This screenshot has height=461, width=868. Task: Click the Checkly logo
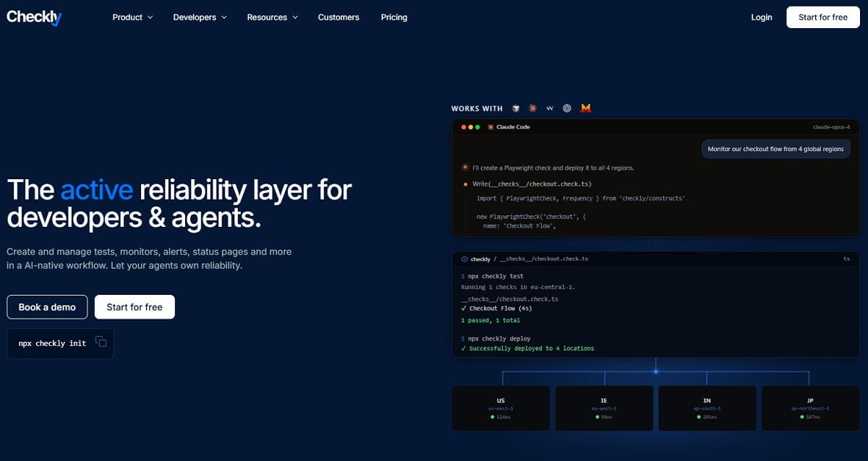coord(34,17)
